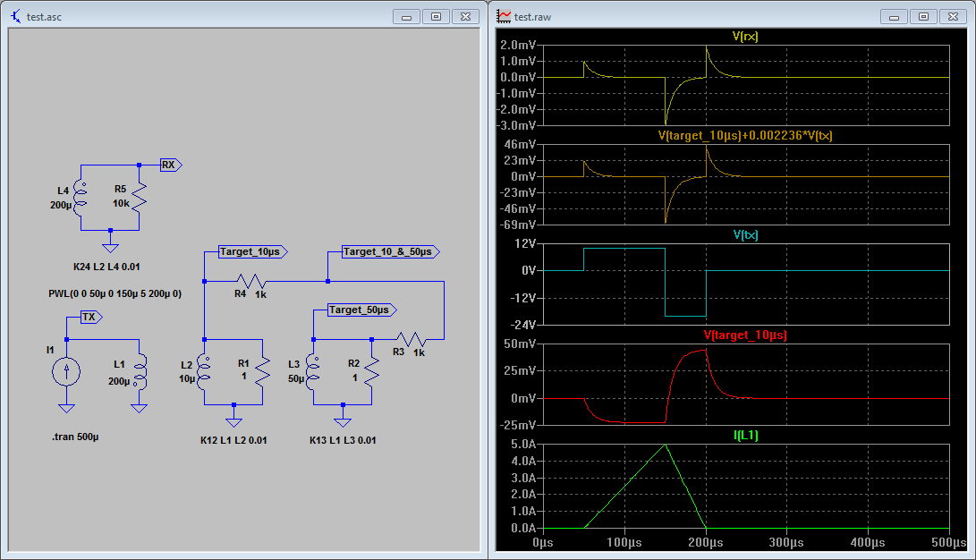
Task: Click the .tran 500µ directive text
Action: click(x=77, y=437)
